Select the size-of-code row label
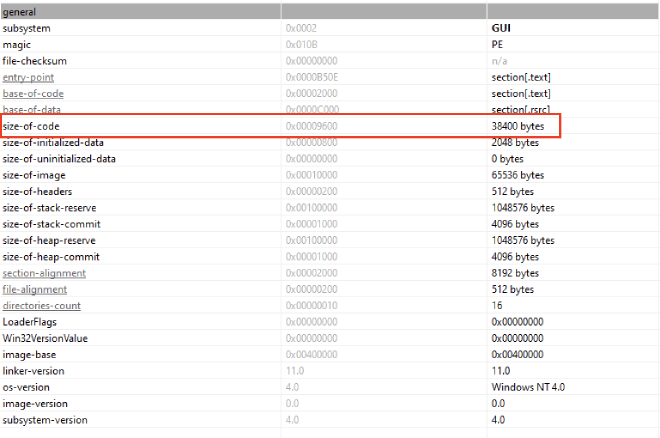 coord(32,126)
